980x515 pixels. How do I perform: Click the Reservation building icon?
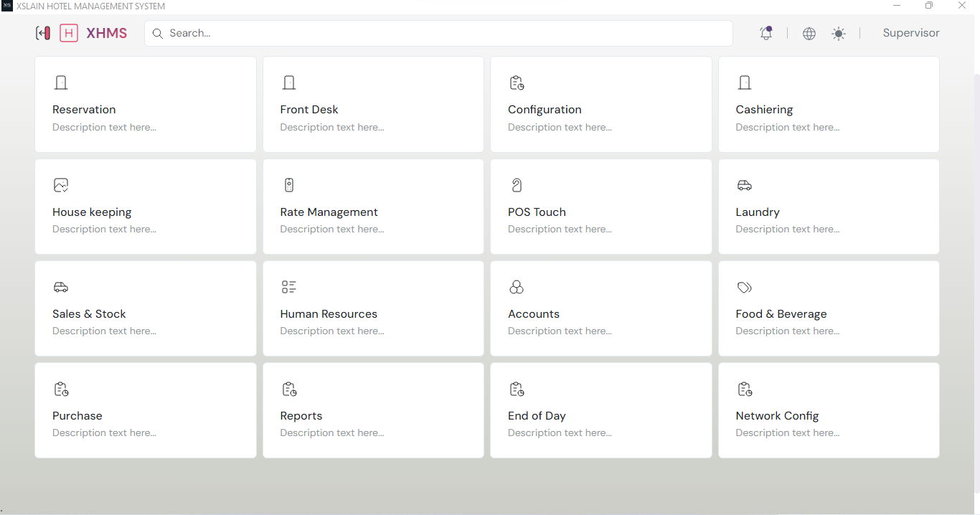pos(60,82)
